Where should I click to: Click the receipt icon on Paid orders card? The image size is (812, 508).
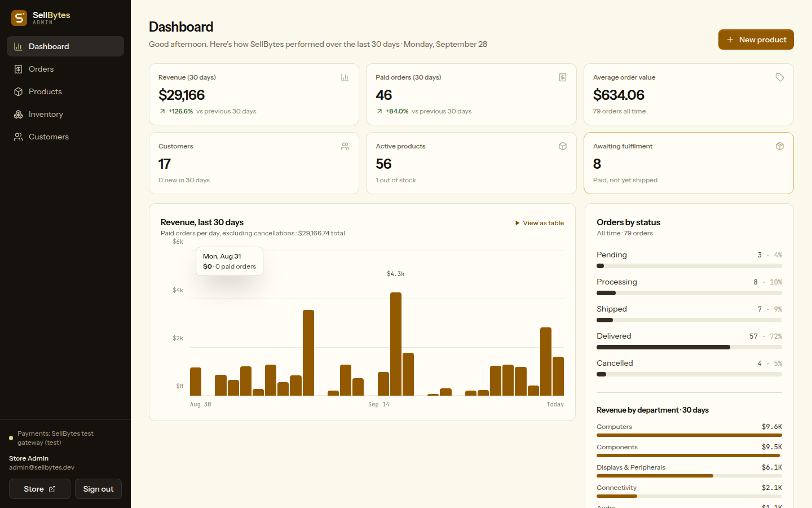563,77
